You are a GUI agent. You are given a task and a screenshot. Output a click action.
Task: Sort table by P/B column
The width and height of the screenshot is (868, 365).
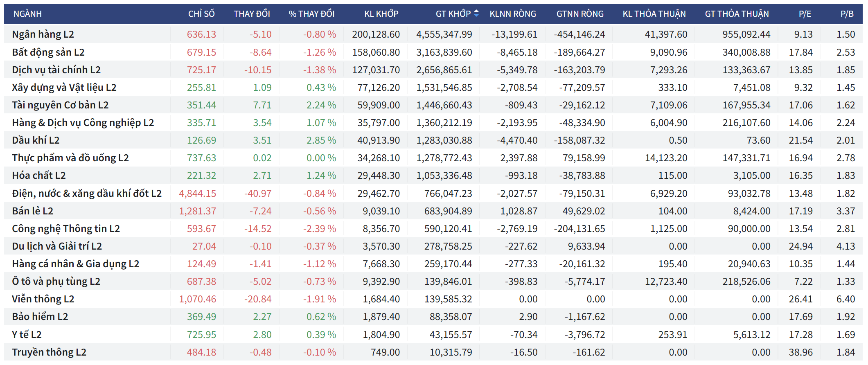tap(847, 14)
